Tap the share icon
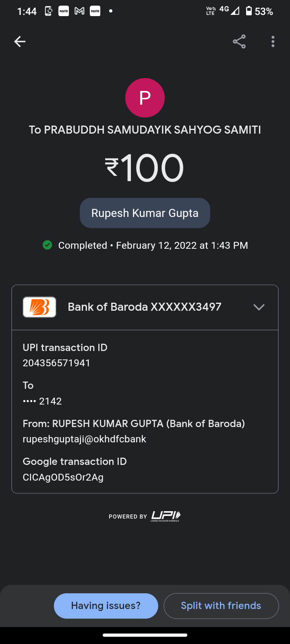Screen dimensions: 290x644 pos(239,41)
